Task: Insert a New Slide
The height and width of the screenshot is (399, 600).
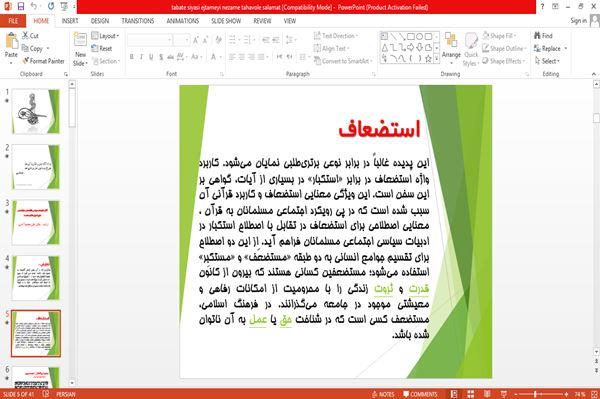Action: pos(80,50)
